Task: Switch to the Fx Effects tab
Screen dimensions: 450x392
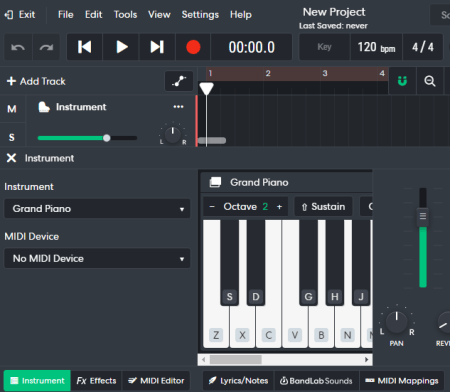Action: [x=97, y=381]
